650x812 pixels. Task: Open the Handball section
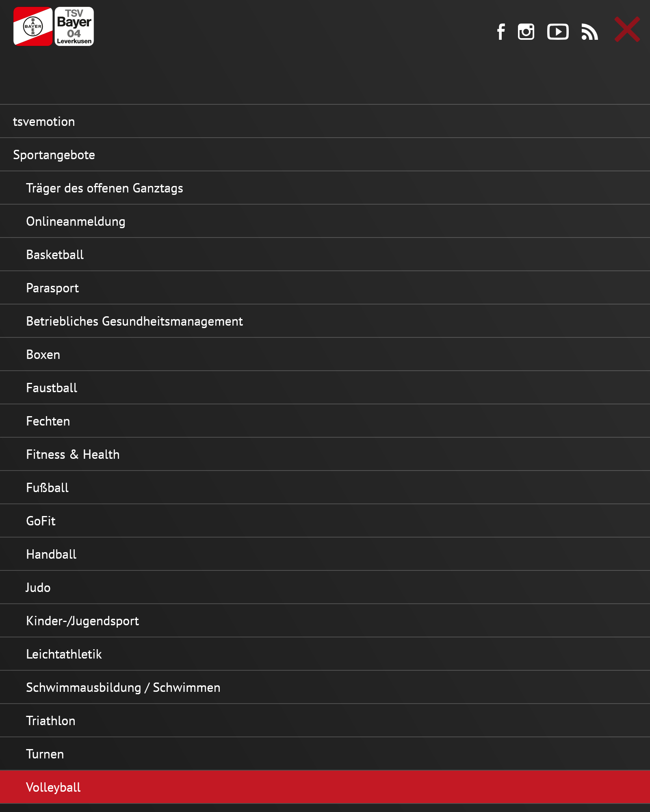coord(51,554)
